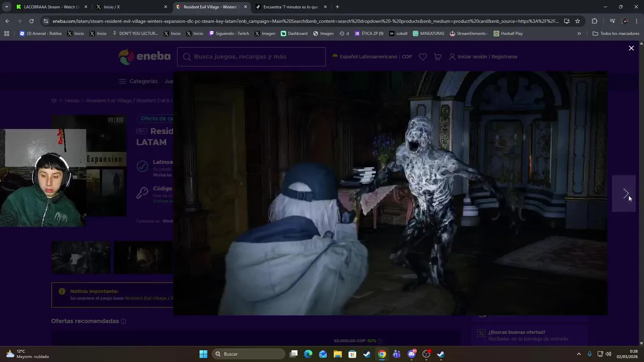Open Google Chrome from the taskbar
Image resolution: width=644 pixels, height=362 pixels.
tap(382, 354)
